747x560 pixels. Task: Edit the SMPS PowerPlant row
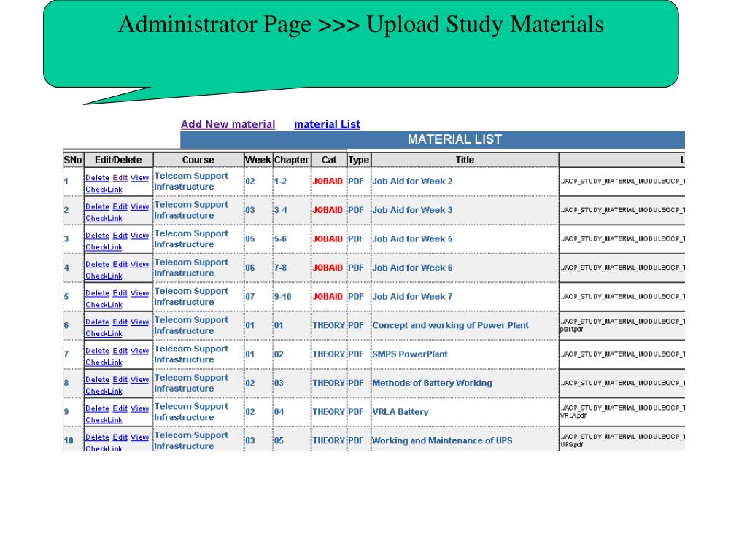coord(120,351)
